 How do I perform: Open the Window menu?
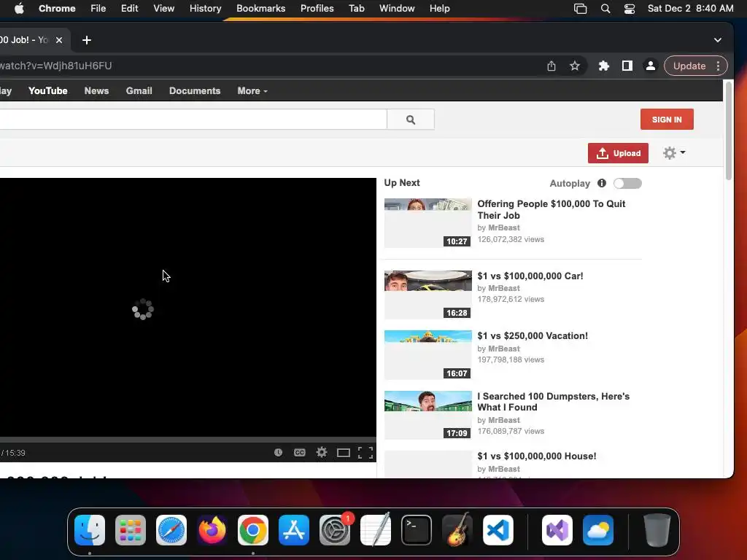point(397,9)
